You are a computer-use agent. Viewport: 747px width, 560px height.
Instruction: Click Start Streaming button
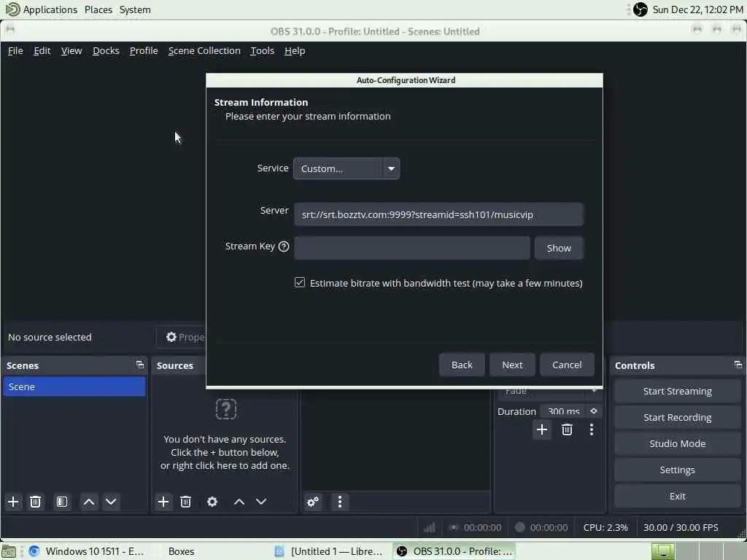(677, 391)
